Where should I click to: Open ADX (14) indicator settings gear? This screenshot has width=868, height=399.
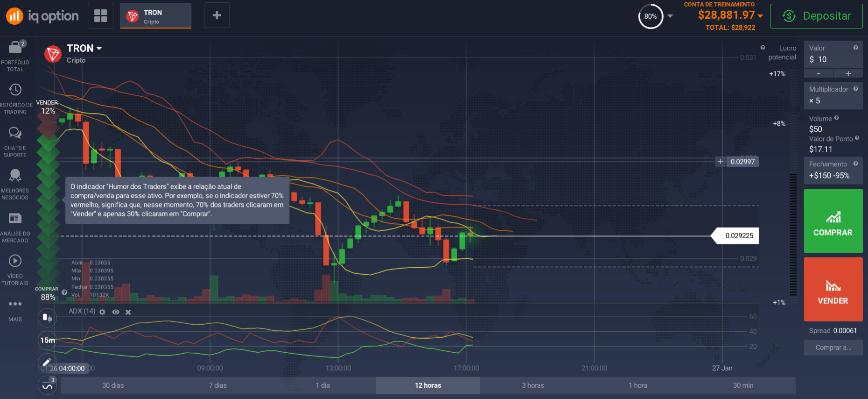click(x=102, y=312)
